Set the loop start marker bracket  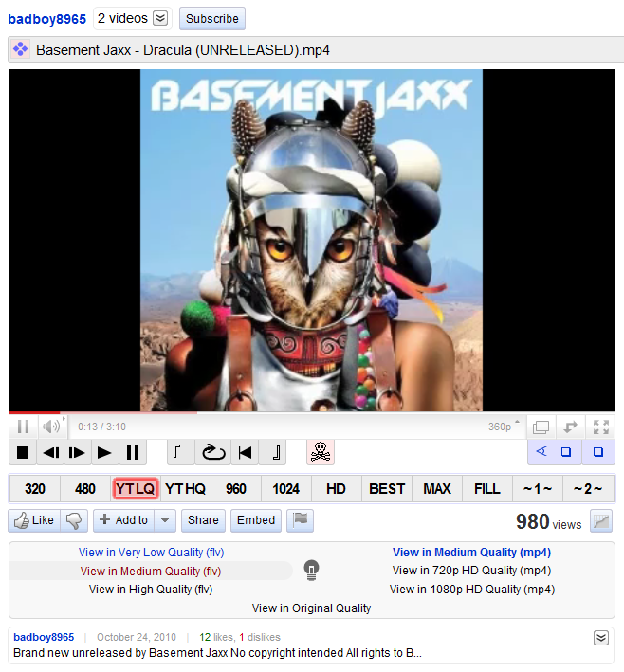click(x=180, y=452)
